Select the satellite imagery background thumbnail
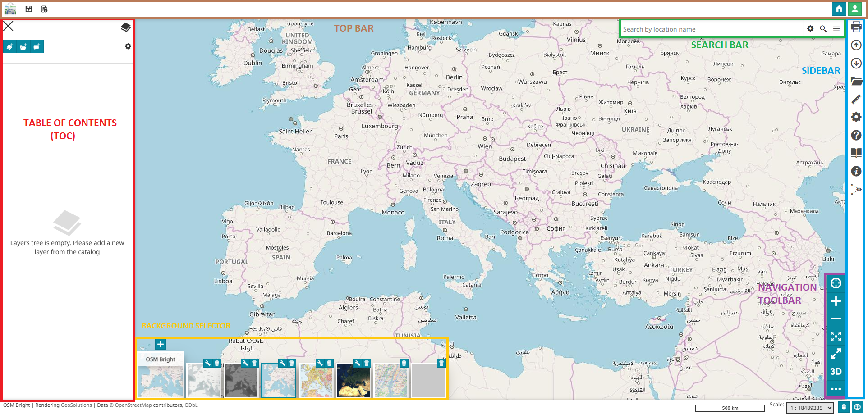The image size is (868, 414). point(354,381)
